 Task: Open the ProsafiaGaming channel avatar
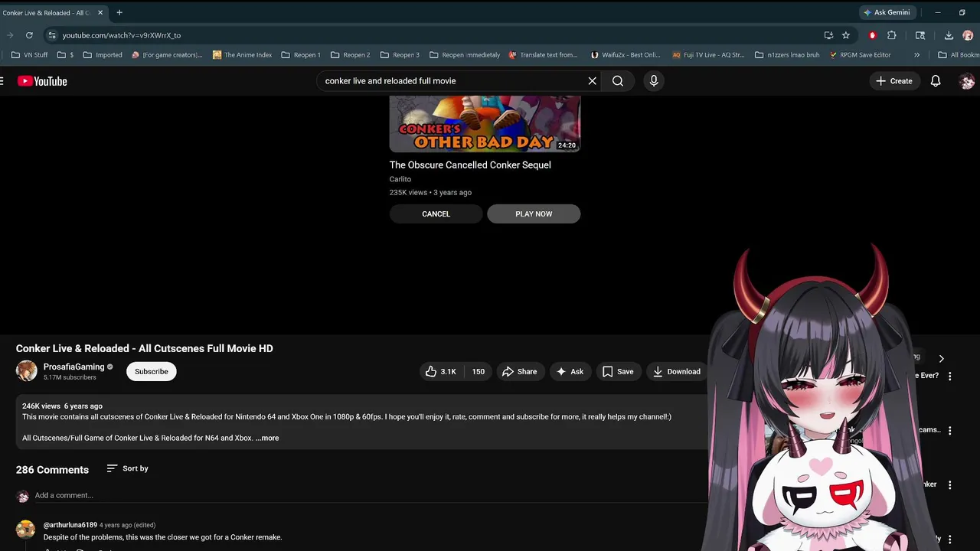(27, 371)
